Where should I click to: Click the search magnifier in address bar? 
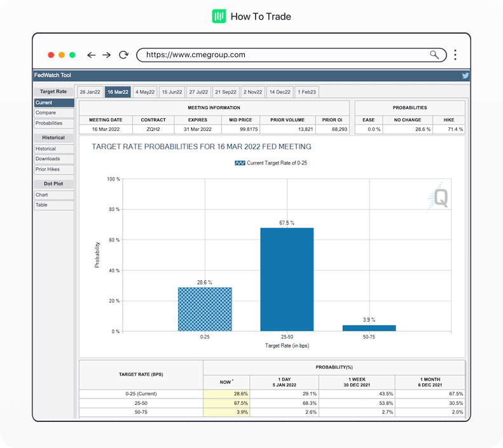click(x=434, y=55)
